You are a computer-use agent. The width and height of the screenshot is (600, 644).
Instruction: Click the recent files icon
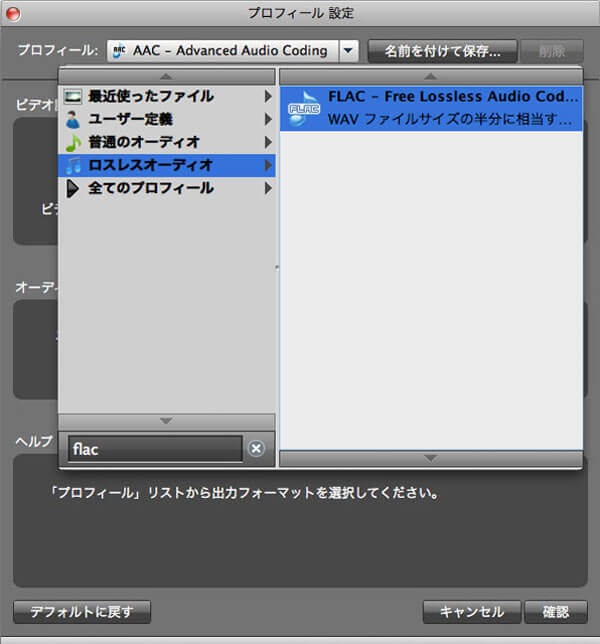[x=73, y=97]
